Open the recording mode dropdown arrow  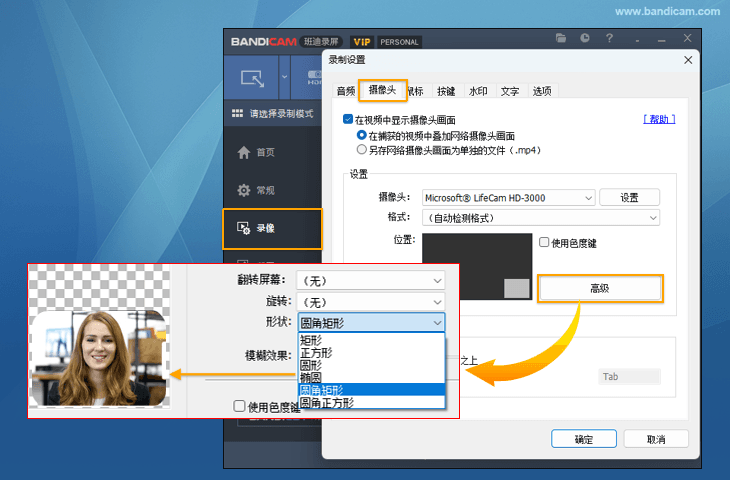click(x=284, y=77)
